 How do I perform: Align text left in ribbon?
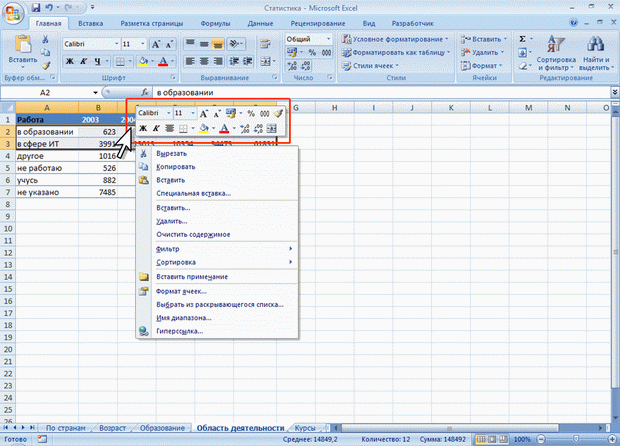click(190, 61)
